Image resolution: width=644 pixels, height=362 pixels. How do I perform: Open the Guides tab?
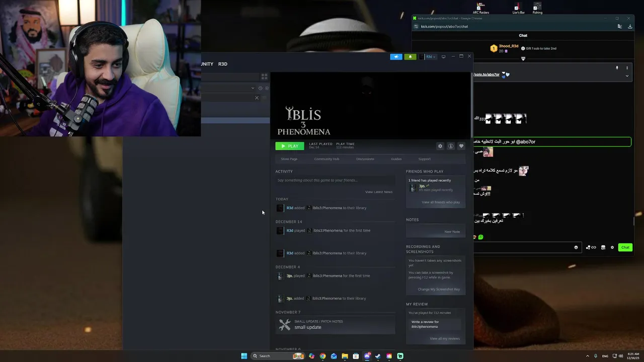[x=396, y=159]
